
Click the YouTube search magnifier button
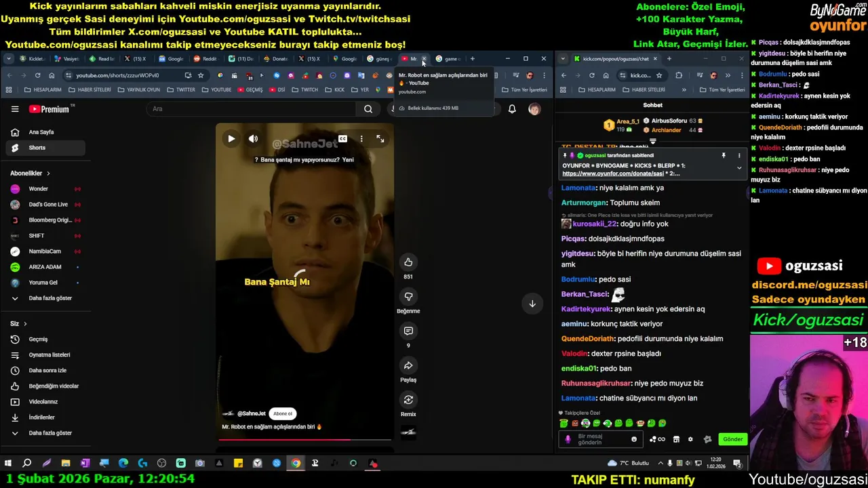click(368, 108)
